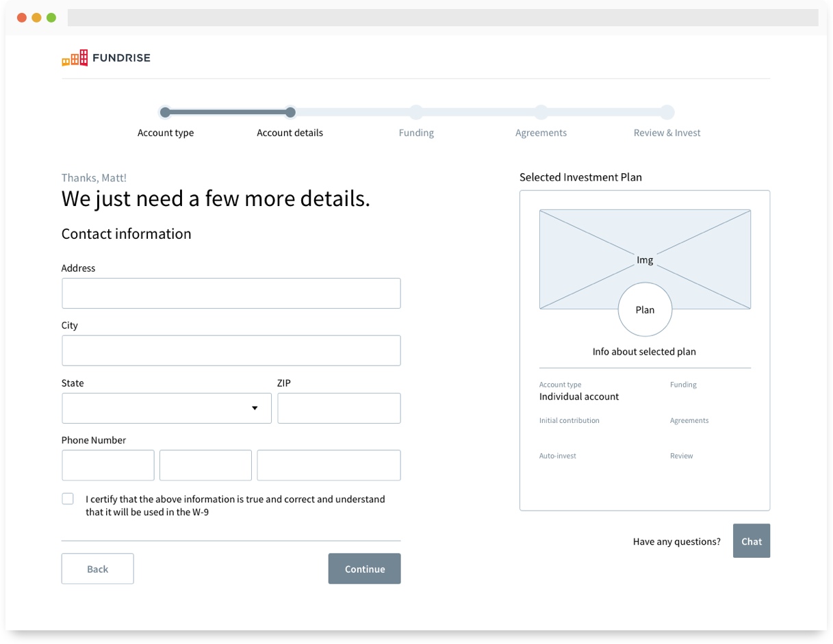Click into the City field
This screenshot has height=644, width=833.
click(x=231, y=351)
